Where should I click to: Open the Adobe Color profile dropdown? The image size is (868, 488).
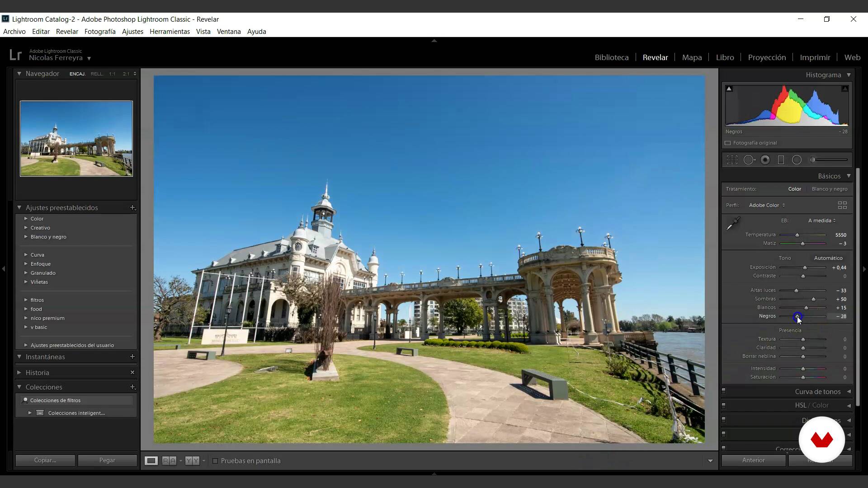click(767, 205)
